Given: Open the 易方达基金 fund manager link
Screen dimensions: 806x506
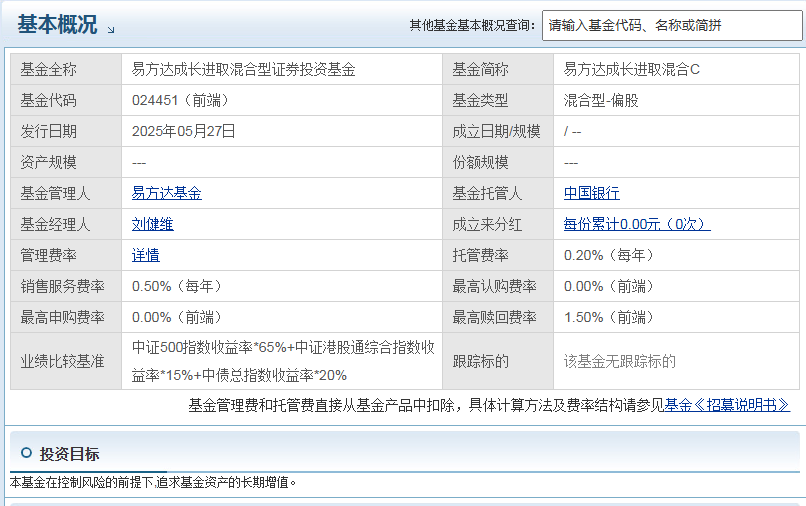Looking at the screenshot, I should click(x=167, y=193).
